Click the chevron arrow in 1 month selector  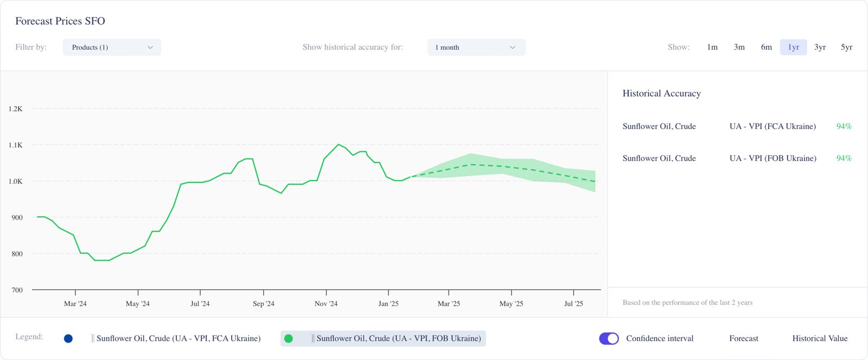point(512,47)
